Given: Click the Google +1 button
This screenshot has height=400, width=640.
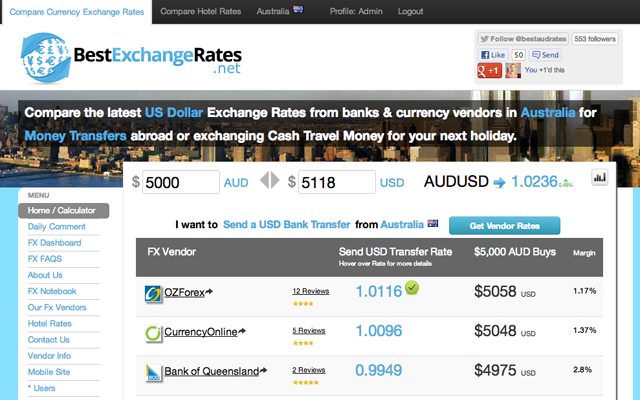Looking at the screenshot, I should click(x=489, y=70).
